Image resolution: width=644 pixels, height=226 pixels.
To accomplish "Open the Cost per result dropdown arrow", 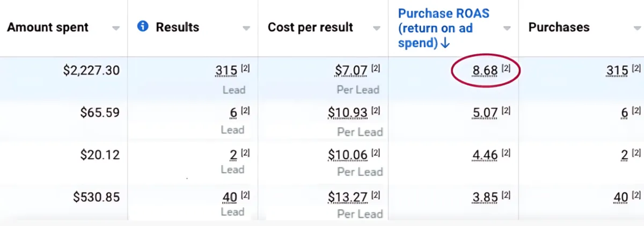I will (x=376, y=28).
